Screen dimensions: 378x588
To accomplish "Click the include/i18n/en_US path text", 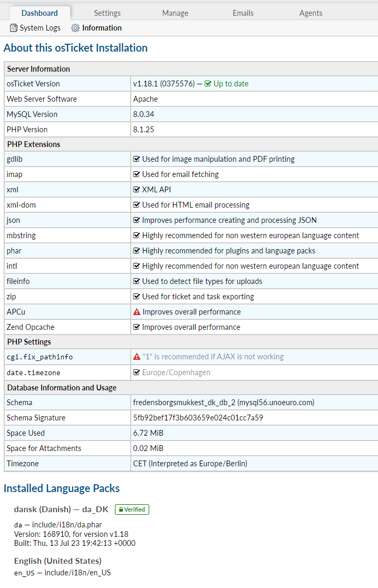I will tap(77, 573).
